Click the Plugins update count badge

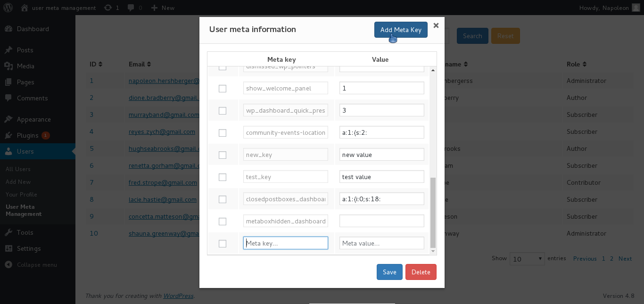click(x=46, y=135)
